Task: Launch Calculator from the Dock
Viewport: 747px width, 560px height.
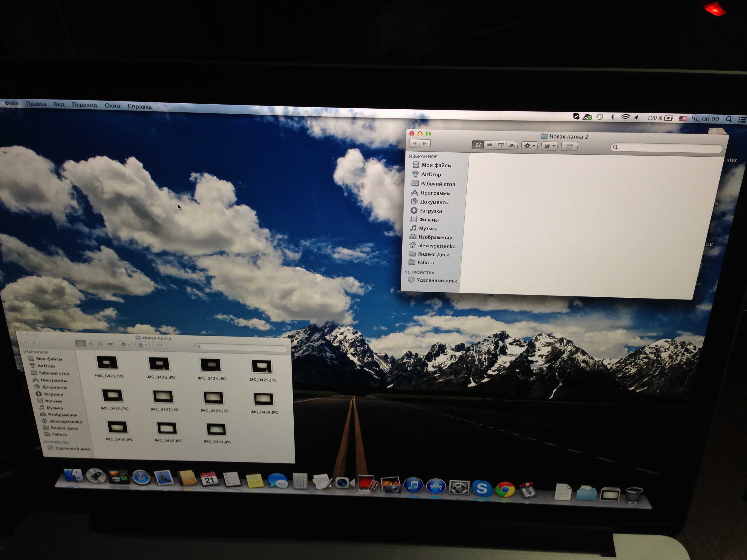Action: click(x=300, y=482)
